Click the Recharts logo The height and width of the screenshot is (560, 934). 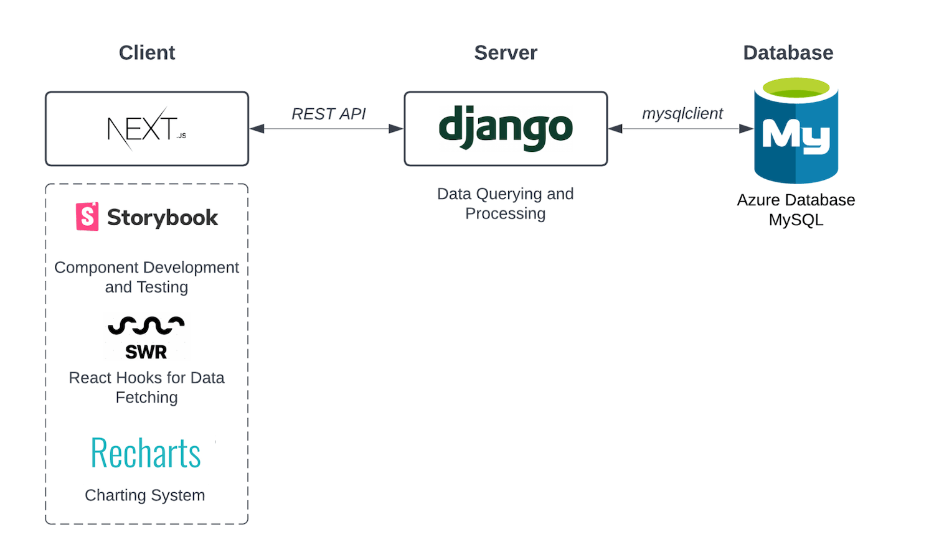146,453
